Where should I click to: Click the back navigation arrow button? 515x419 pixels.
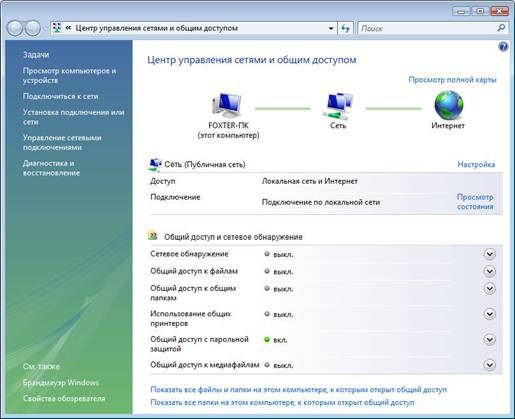[14, 28]
